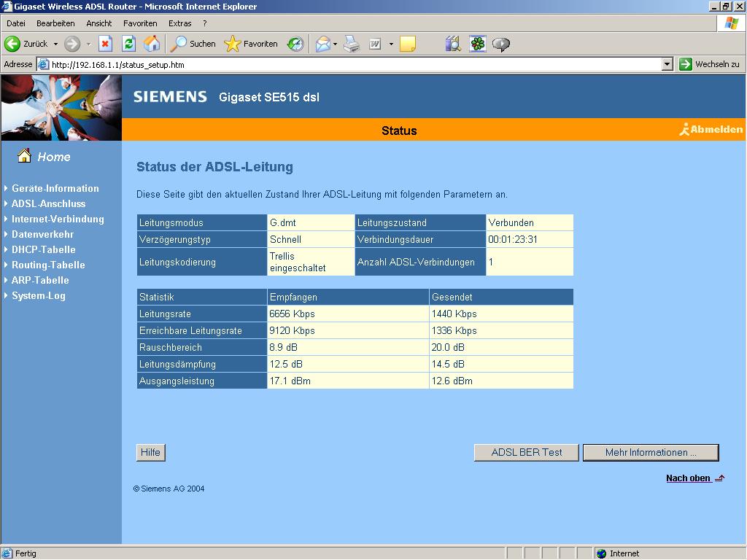Open Datenverkehr in the sidebar

42,234
